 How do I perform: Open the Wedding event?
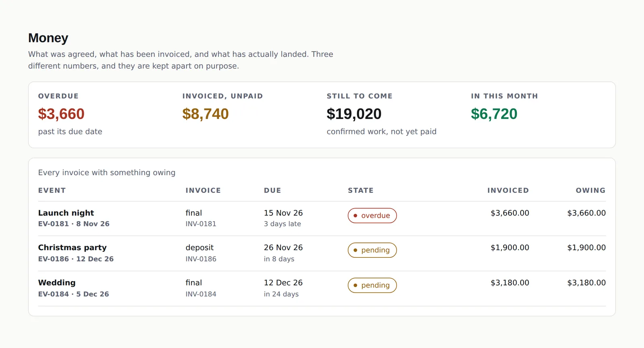[57, 283]
